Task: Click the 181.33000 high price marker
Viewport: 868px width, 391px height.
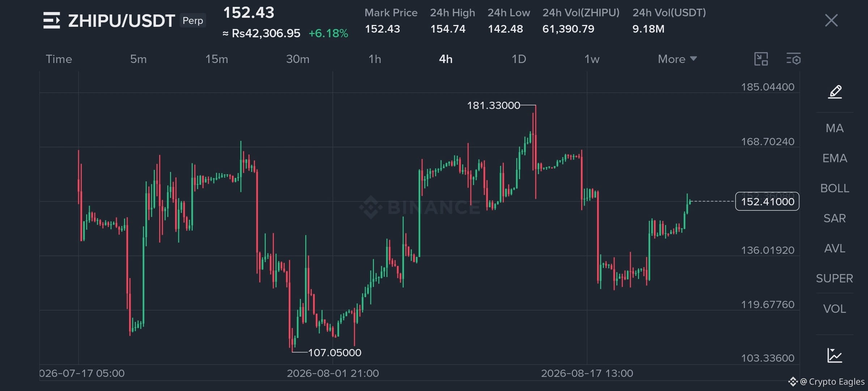Action: [493, 105]
